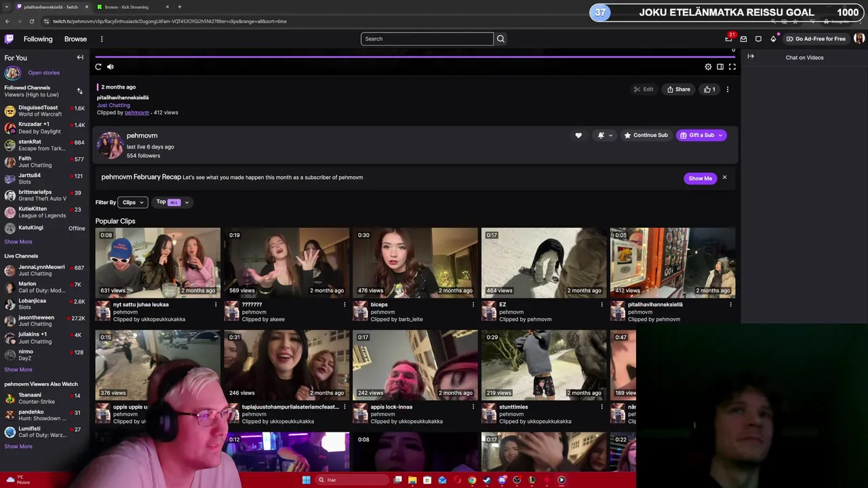Open the Top ALL range dropdown
The width and height of the screenshot is (868, 488).
coord(172,202)
